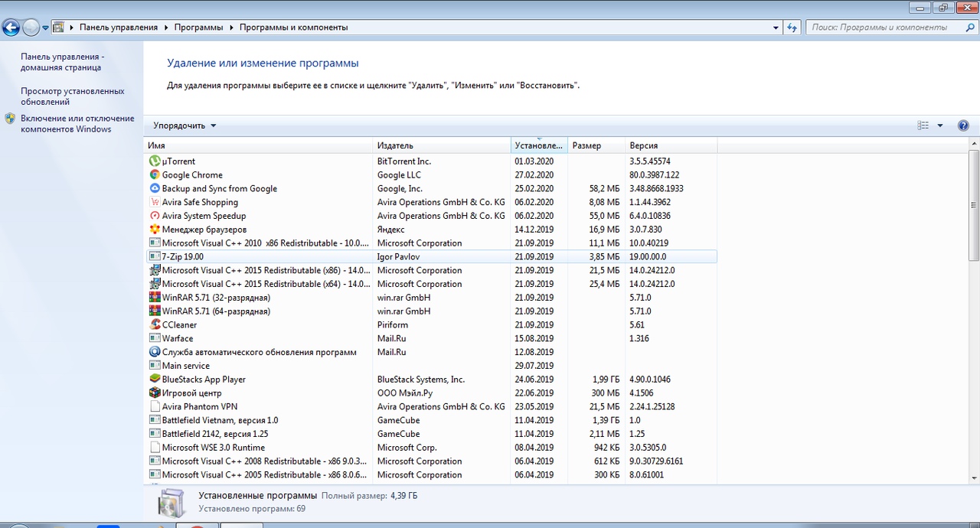The height and width of the screenshot is (528, 980).
Task: Sort by the Установлено column header
Action: click(539, 145)
